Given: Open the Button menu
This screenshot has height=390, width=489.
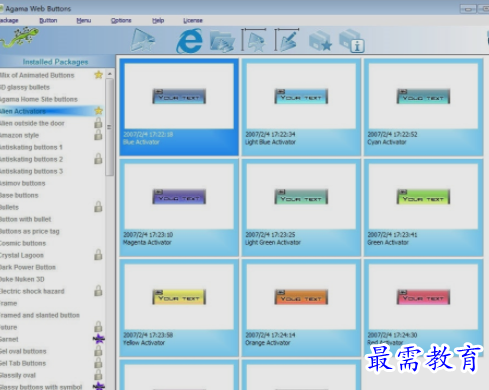Looking at the screenshot, I should pyautogui.click(x=48, y=20).
